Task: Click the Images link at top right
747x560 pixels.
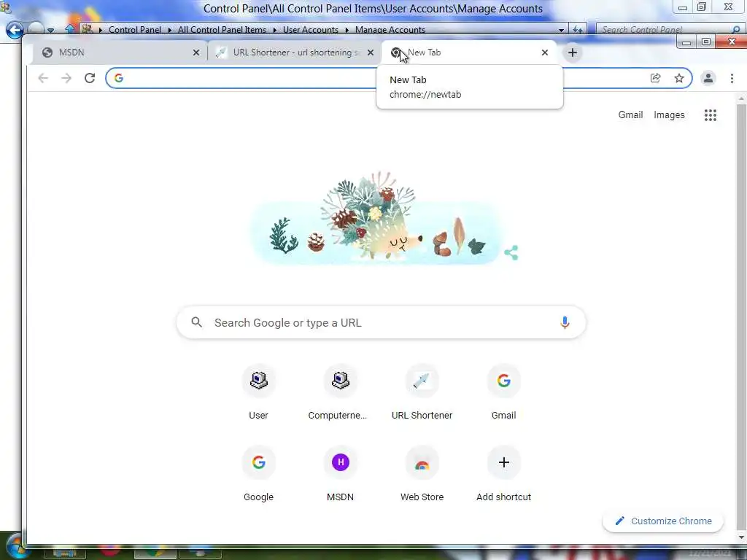Action: click(669, 114)
